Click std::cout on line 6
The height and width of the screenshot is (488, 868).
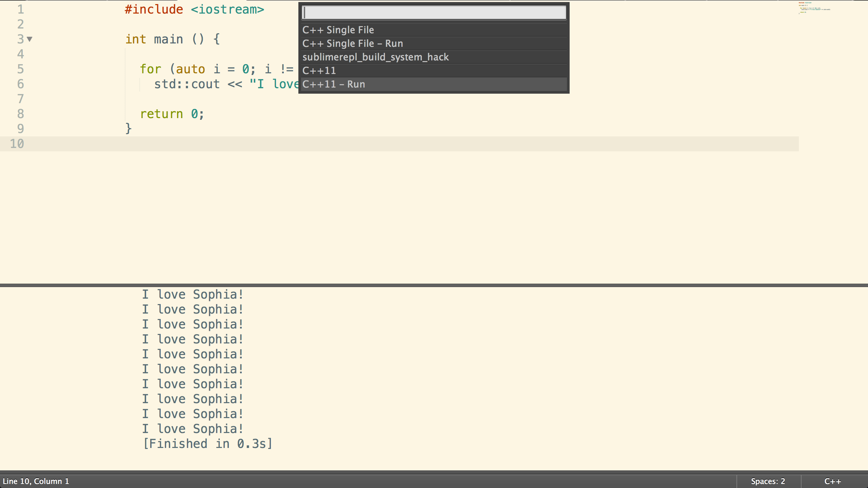(187, 84)
